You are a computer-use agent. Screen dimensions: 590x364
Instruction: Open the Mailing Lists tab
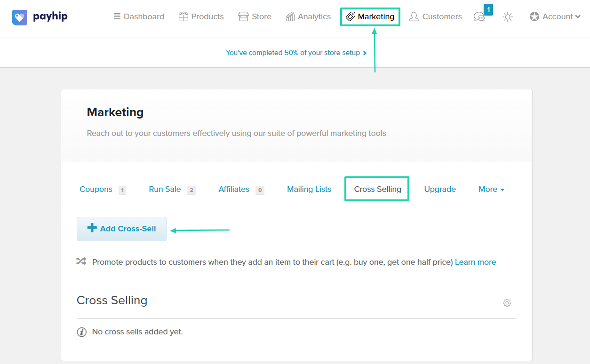pos(309,189)
